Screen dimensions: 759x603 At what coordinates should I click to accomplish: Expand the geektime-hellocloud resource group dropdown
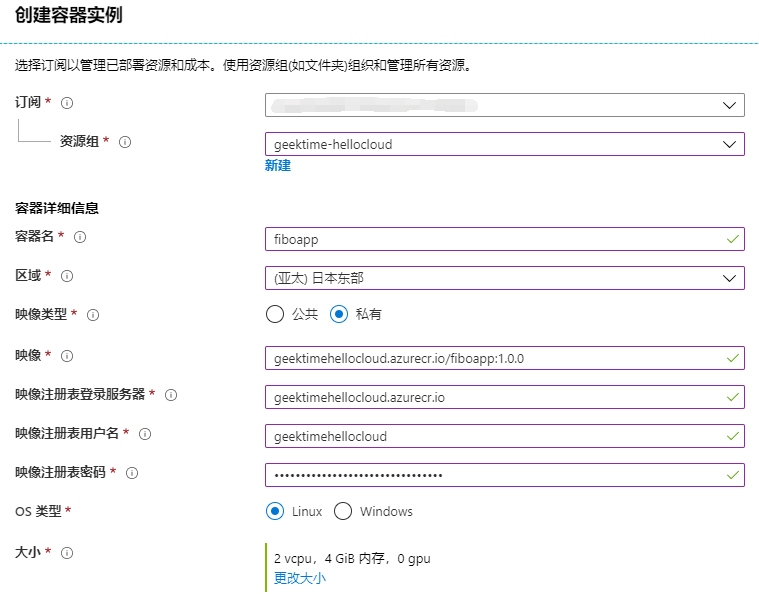point(504,144)
